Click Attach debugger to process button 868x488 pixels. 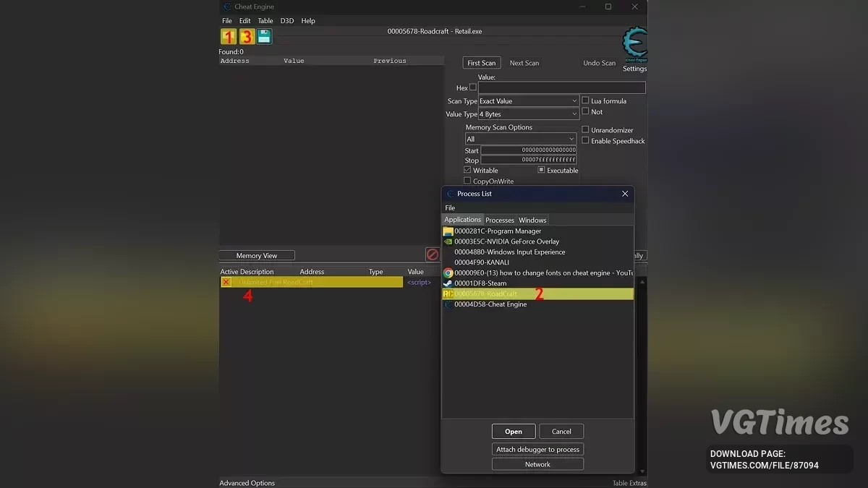tap(537, 449)
